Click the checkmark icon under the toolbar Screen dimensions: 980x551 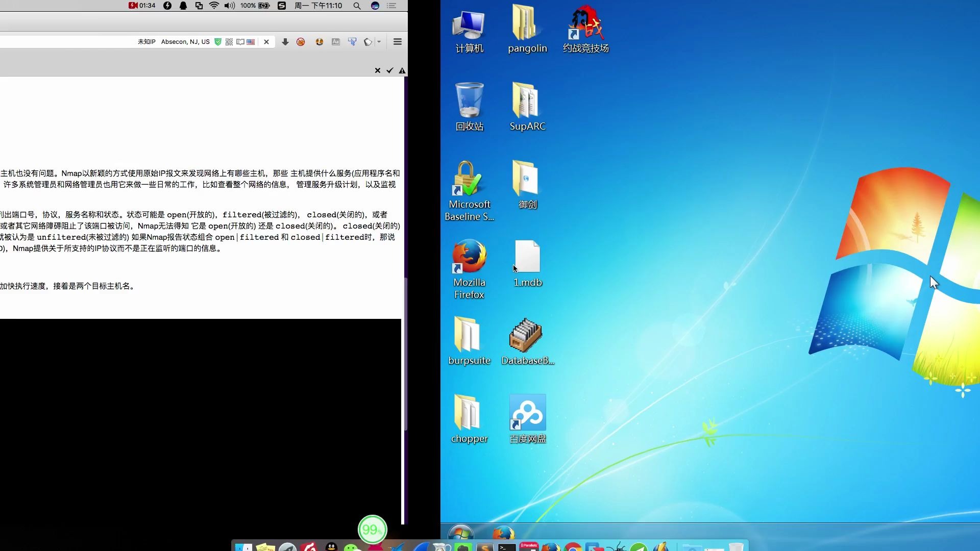click(x=390, y=70)
